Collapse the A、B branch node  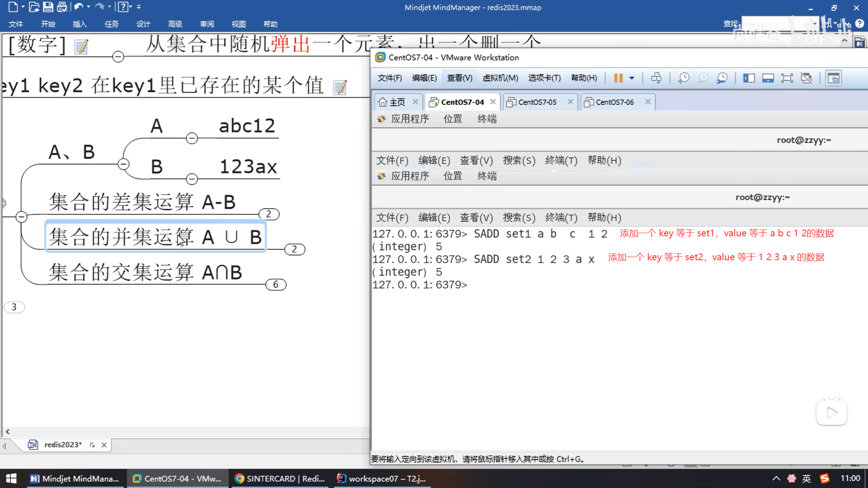click(x=123, y=164)
